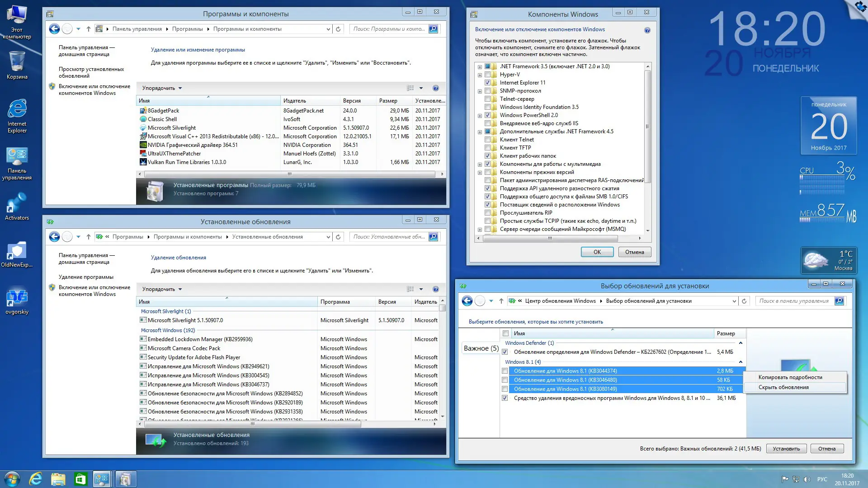Click search icon in update selection window
Viewport: 868px width, 488px height.
pyautogui.click(x=839, y=301)
